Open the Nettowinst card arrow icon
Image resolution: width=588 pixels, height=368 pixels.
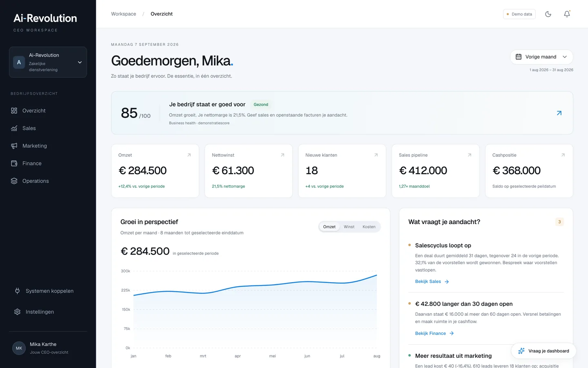point(283,155)
